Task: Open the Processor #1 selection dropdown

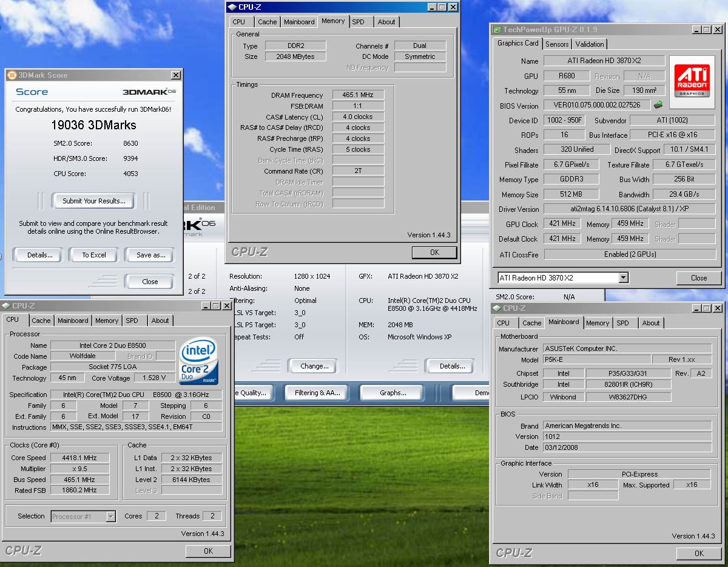Action: click(x=110, y=517)
